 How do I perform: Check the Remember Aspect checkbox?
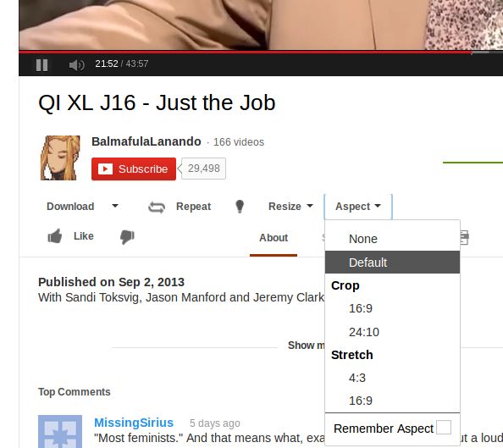[444, 427]
